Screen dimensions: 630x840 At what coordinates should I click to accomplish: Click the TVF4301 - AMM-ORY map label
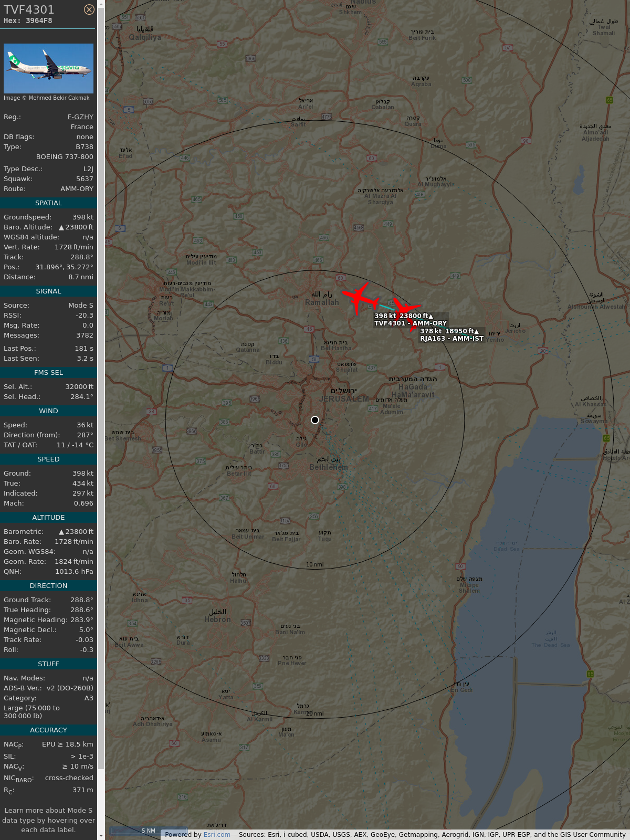tap(410, 323)
